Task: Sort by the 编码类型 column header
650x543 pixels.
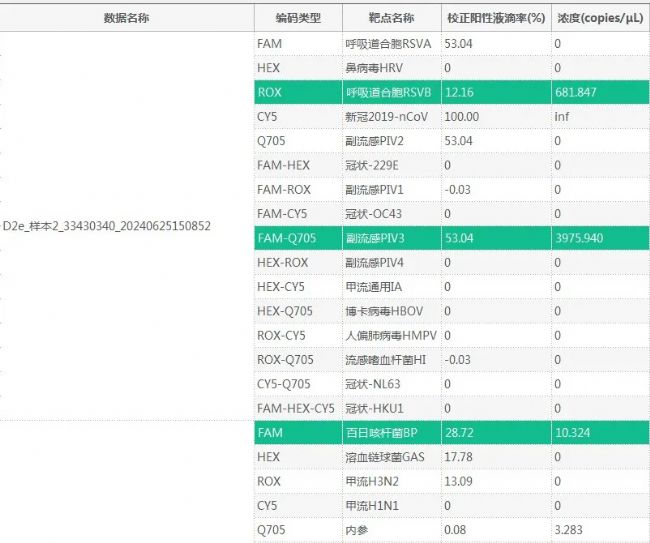Action: pyautogui.click(x=296, y=17)
